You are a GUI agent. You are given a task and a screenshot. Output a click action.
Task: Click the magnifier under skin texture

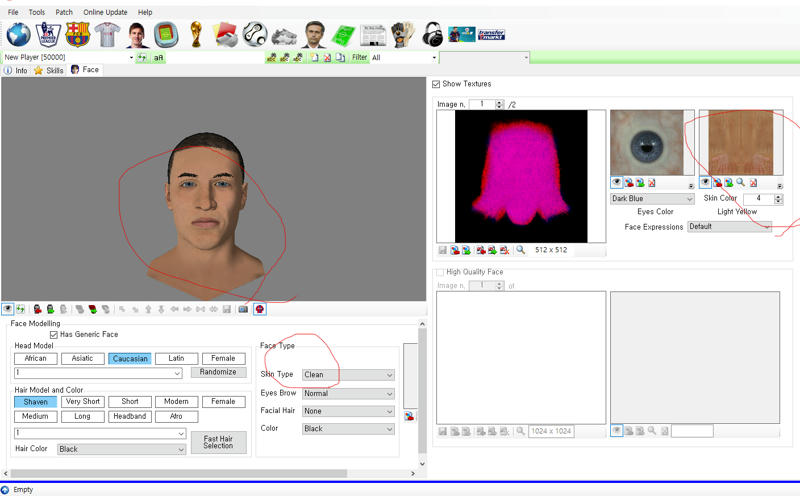(740, 183)
